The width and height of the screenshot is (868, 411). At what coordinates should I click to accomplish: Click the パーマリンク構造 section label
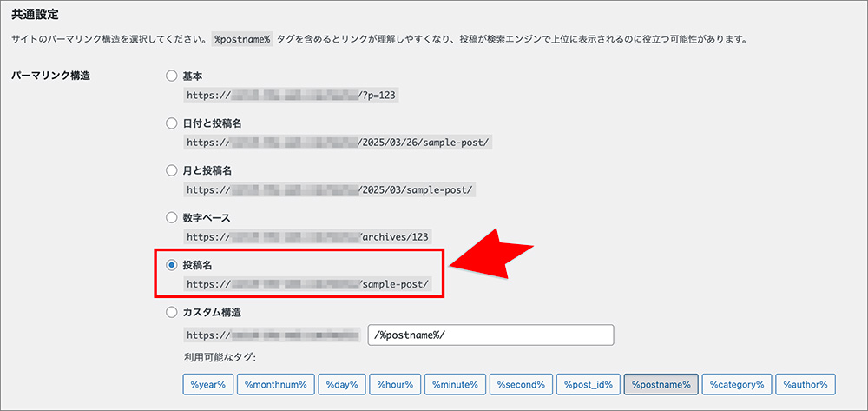point(50,76)
